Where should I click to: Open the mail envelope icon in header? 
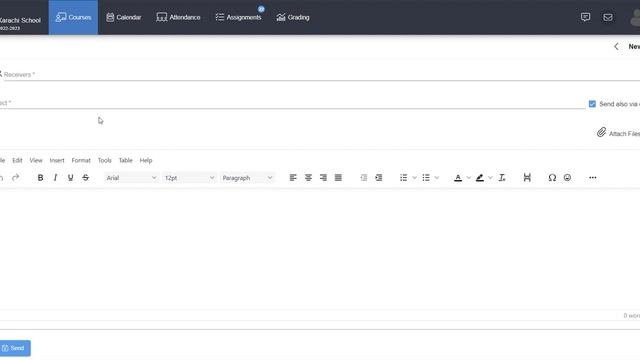pos(608,17)
